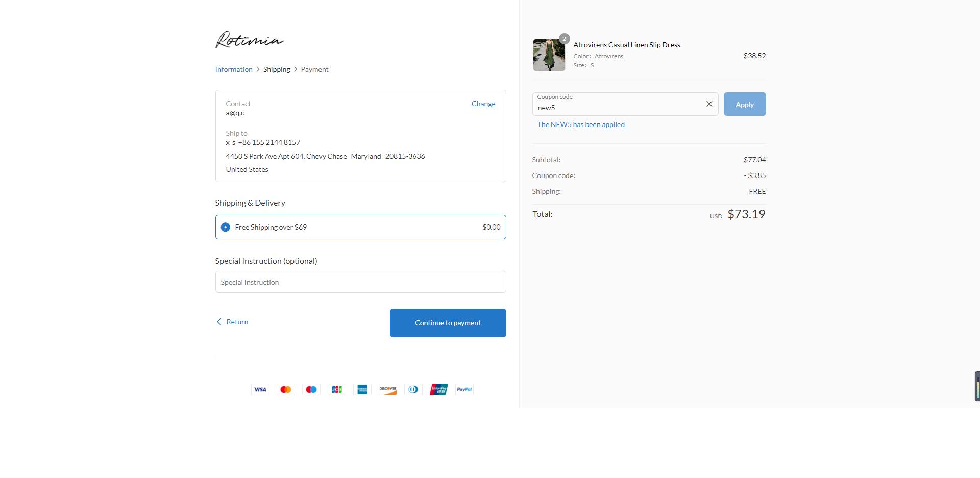This screenshot has height=478, width=980.
Task: Click the Mastercard payment icon
Action: [x=286, y=389]
